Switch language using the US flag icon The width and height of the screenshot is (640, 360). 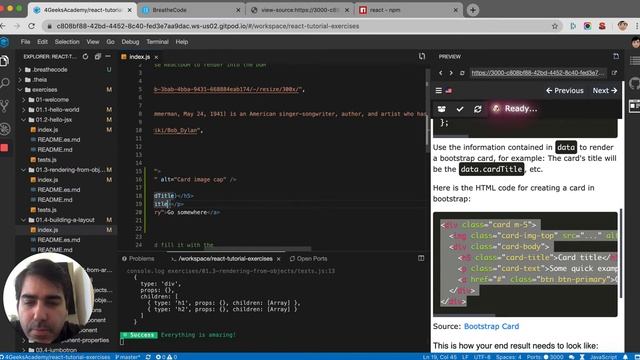(449, 91)
